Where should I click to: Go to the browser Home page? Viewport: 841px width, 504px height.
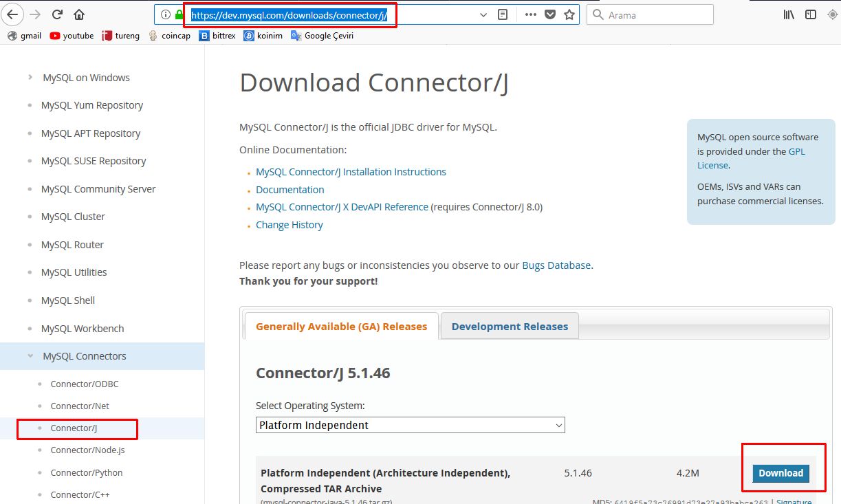click(79, 14)
